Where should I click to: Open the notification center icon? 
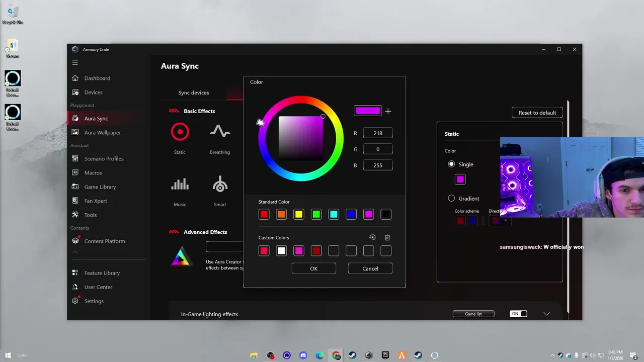click(634, 355)
